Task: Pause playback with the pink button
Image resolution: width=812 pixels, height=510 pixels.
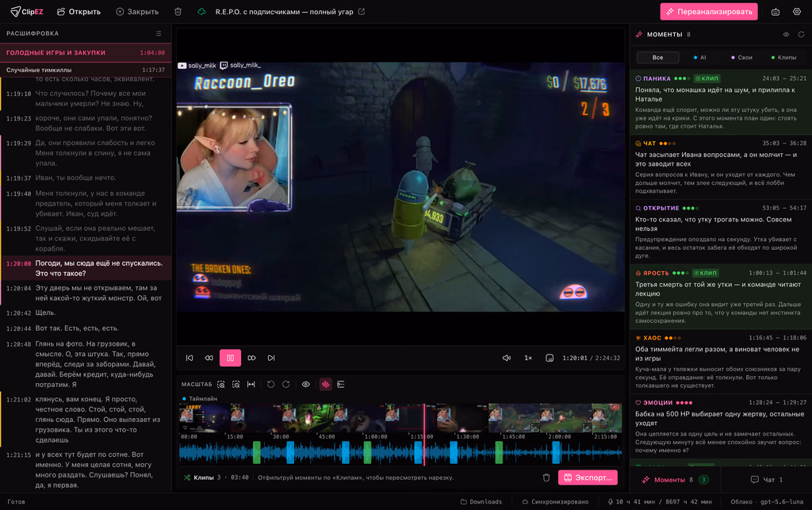Action: (231, 358)
